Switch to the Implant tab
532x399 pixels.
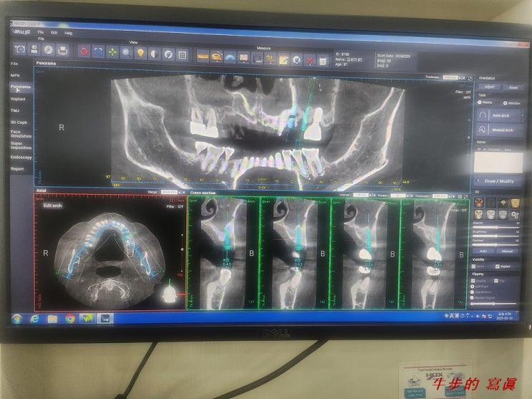[18, 99]
